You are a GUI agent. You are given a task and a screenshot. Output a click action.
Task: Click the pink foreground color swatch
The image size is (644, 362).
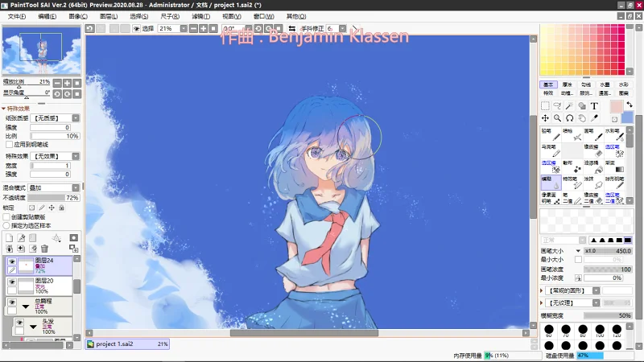coord(616,107)
